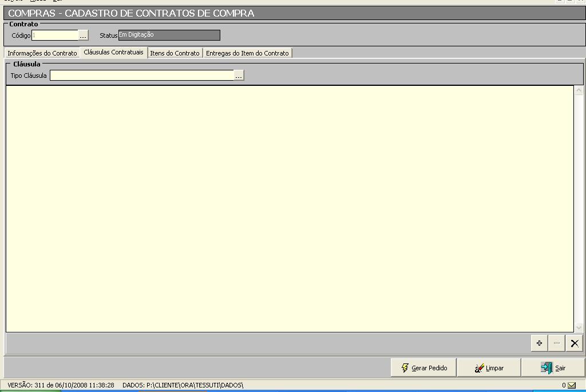The image size is (586, 392).
Task: Open Código lookup ellipsis button
Action: [84, 35]
